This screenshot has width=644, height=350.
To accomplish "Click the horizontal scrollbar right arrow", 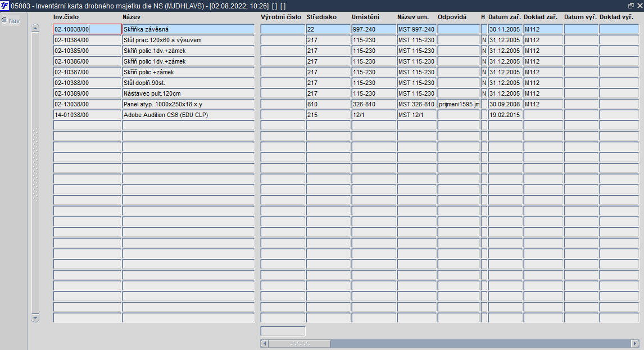I will coord(635,343).
